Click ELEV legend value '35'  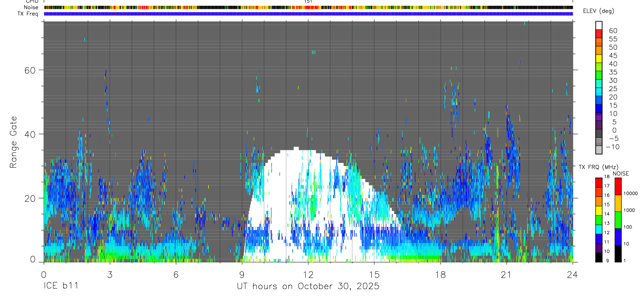[613, 72]
